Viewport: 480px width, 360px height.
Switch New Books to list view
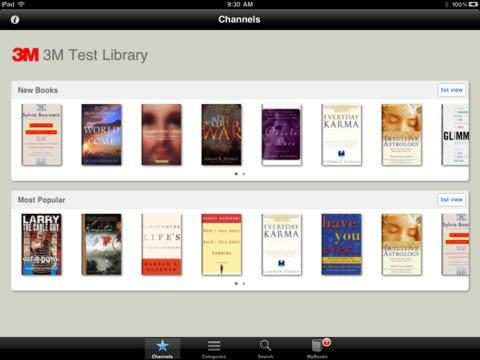[x=451, y=90]
